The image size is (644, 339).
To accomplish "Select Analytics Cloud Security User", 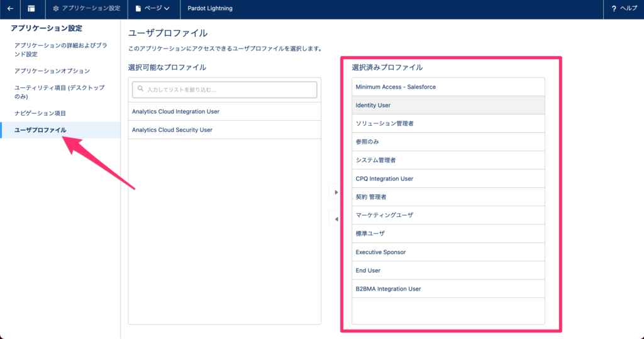I will [x=225, y=130].
